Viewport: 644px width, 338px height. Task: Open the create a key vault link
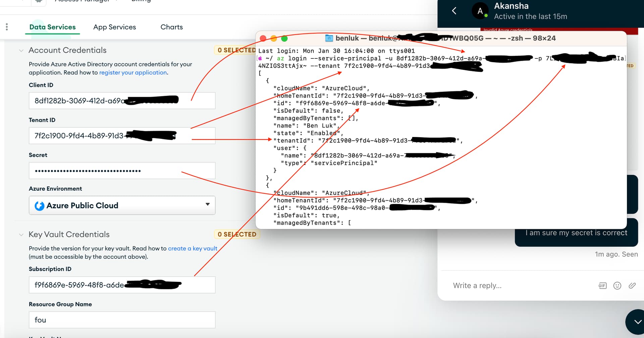click(193, 248)
